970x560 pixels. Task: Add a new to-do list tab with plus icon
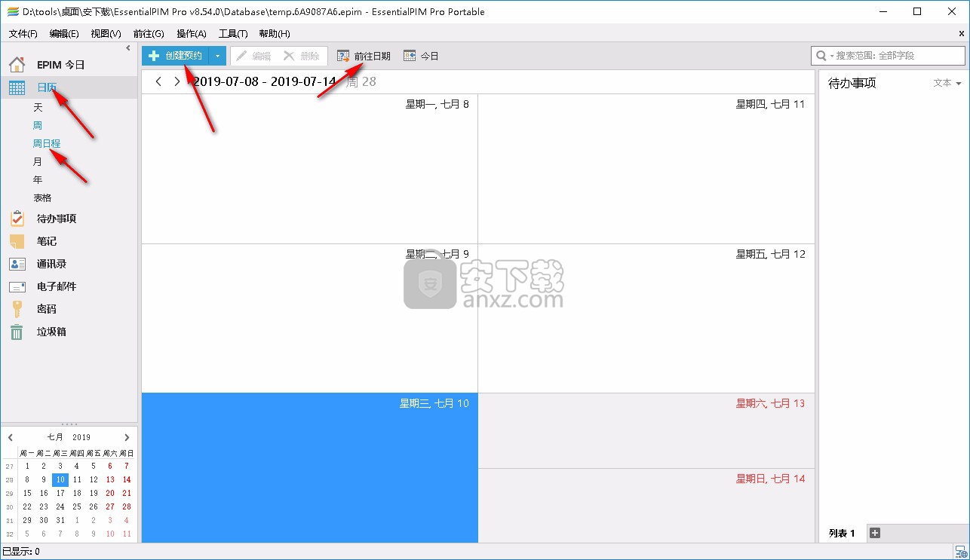[875, 533]
